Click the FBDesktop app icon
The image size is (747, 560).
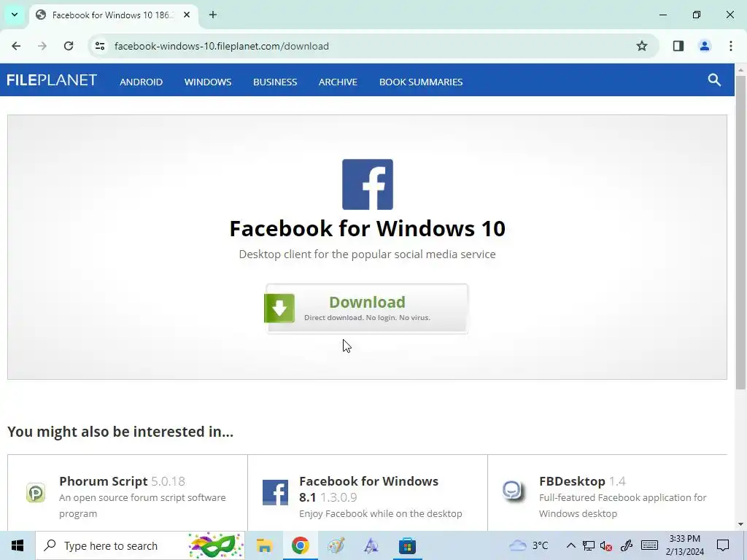[x=514, y=491]
